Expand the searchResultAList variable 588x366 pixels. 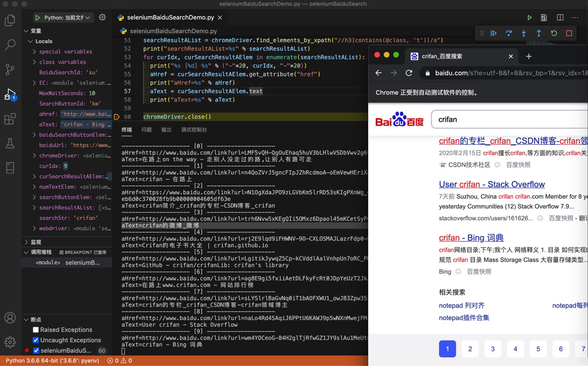[x=35, y=208]
